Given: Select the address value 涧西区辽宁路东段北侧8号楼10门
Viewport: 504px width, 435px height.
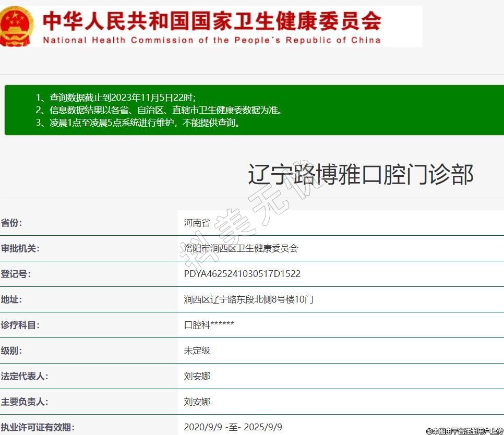Looking at the screenshot, I should (248, 299).
